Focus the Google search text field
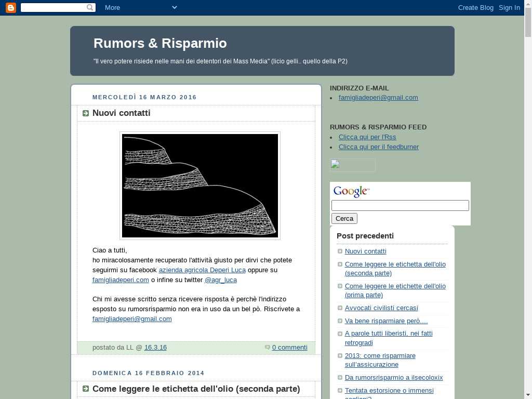The image size is (532, 399). point(400,206)
